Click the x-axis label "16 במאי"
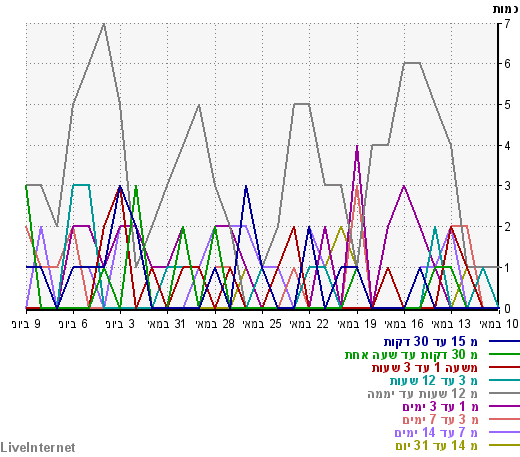This screenshot has height=457, width=520. click(x=404, y=324)
